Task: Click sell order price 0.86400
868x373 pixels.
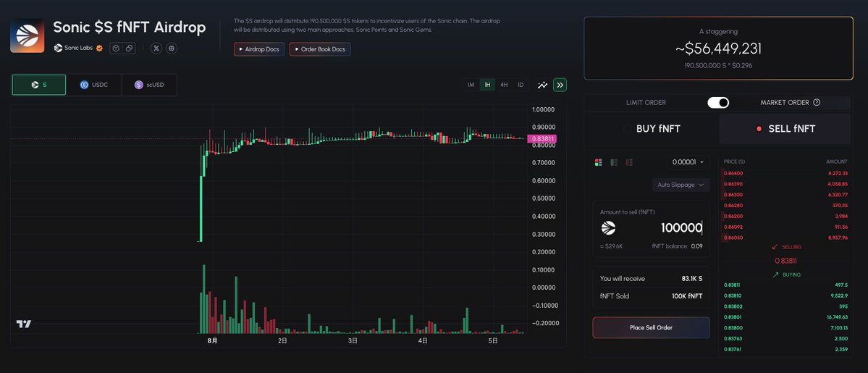Action: coord(733,174)
